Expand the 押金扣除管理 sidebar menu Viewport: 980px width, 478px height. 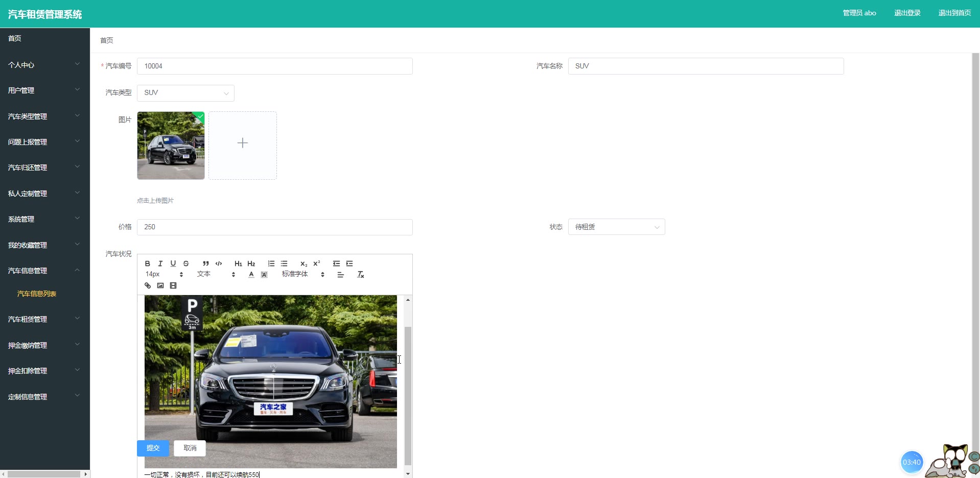pyautogui.click(x=45, y=371)
